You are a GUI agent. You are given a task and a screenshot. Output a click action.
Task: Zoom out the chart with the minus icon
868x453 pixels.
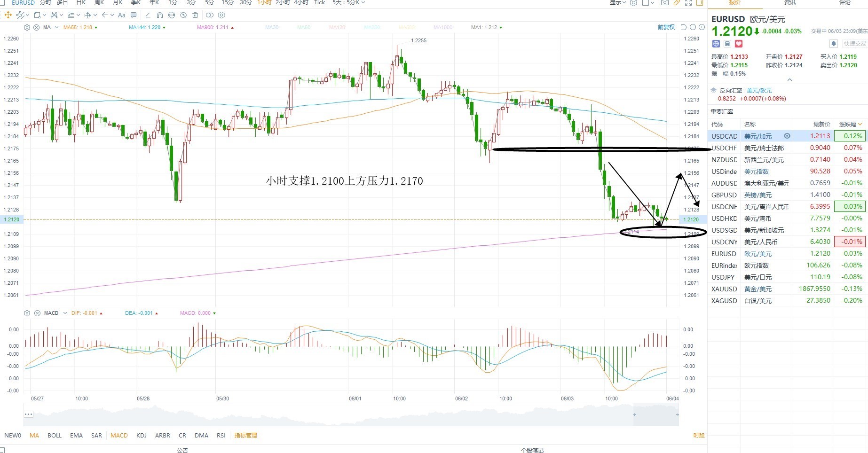pos(693,27)
